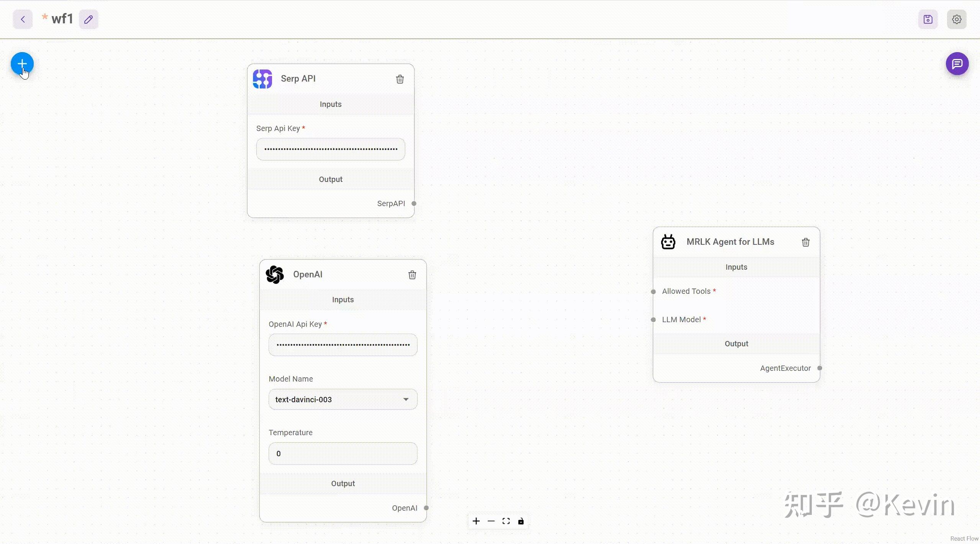980x544 pixels.
Task: Open the Model Name dropdown
Action: point(343,399)
